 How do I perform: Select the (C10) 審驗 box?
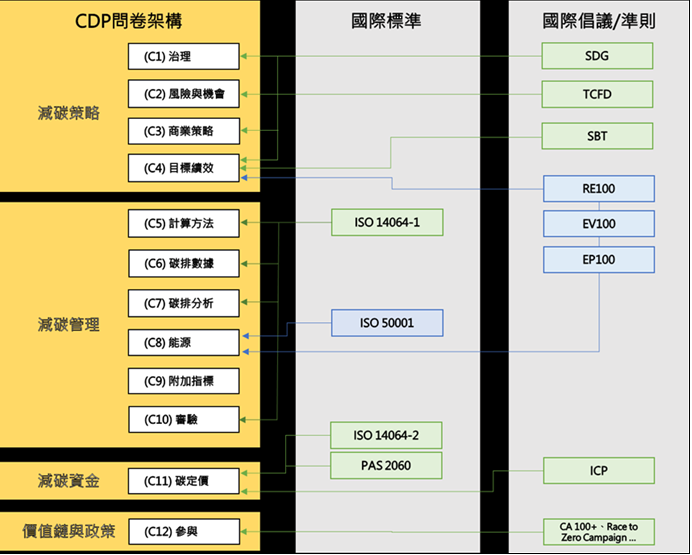pos(184,419)
